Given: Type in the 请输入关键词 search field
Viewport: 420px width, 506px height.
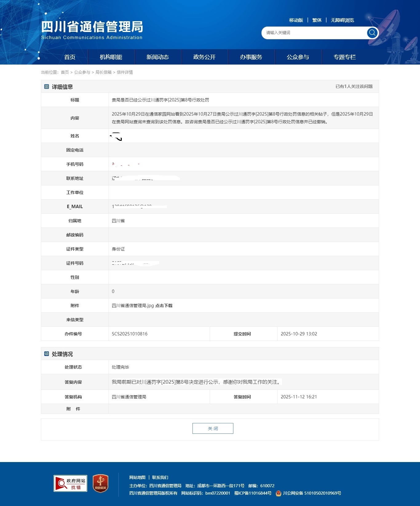Looking at the screenshot, I should point(314,33).
